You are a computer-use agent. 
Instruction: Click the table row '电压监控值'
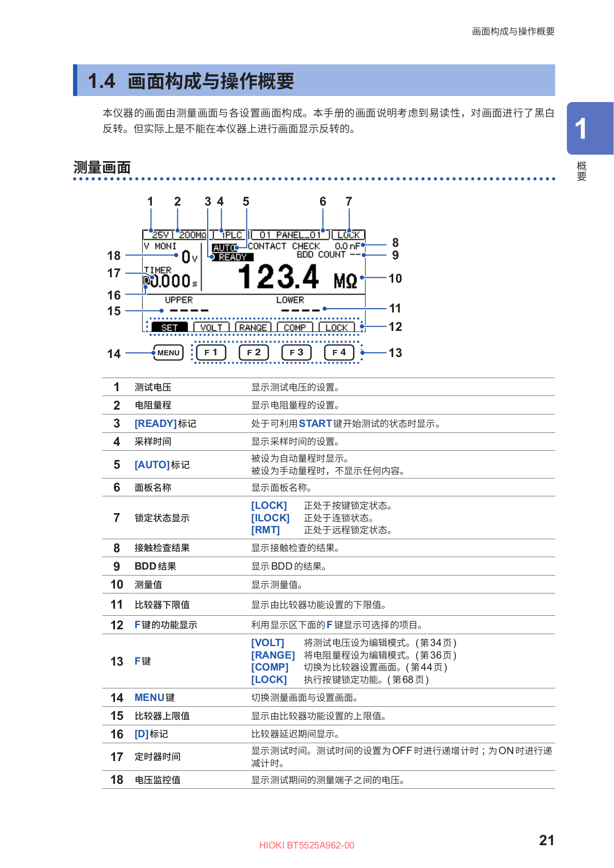(329, 780)
